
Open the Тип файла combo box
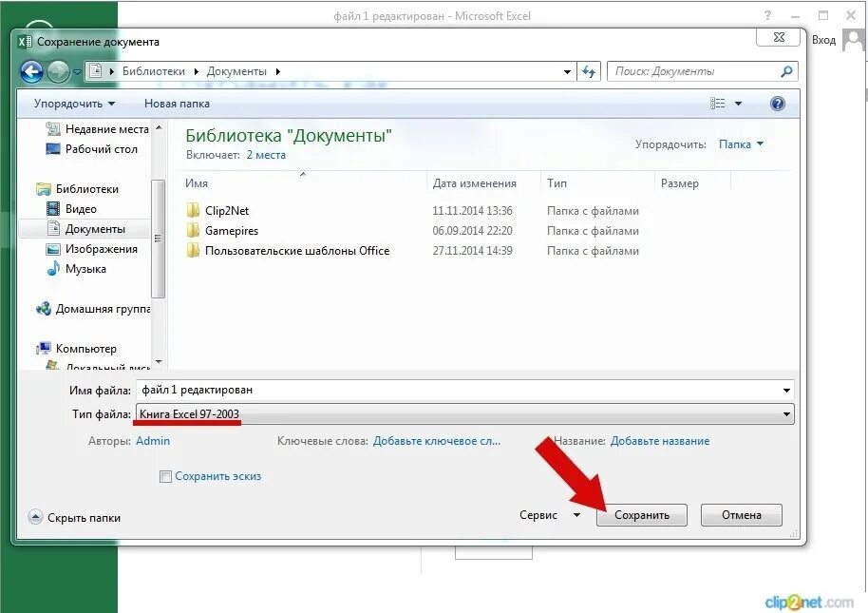465,414
